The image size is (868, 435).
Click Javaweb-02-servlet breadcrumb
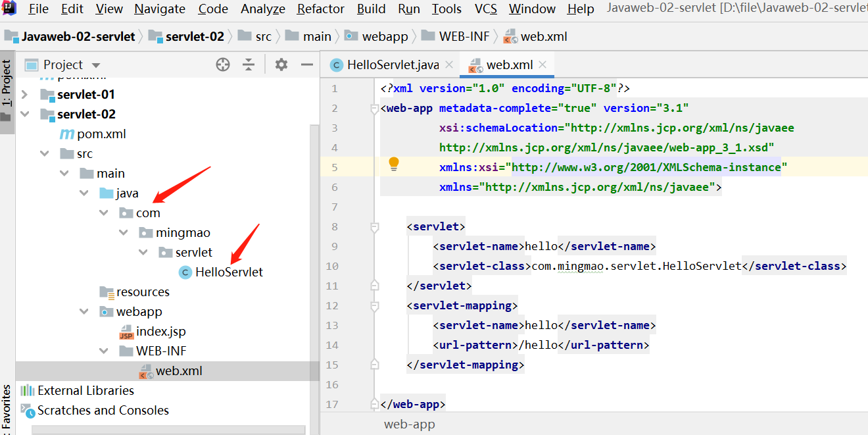[x=70, y=36]
